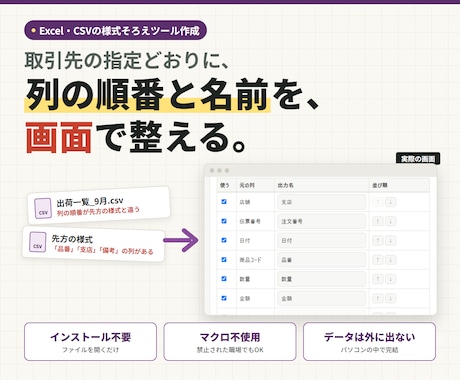Move the 伝票番号 row down
The height and width of the screenshot is (380, 460).
coord(391,221)
